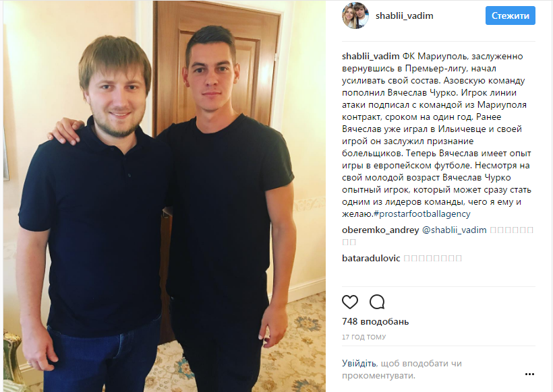
Task: Open the #prostarfootballagency hashtag
Action: click(x=421, y=214)
